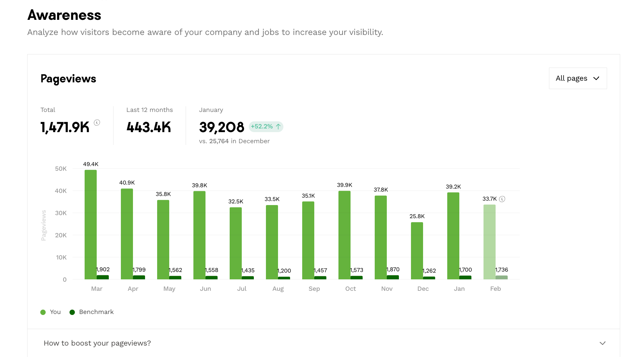The height and width of the screenshot is (357, 644).
Task: Click the chevron on the boost pageviews row
Action: pos(603,343)
